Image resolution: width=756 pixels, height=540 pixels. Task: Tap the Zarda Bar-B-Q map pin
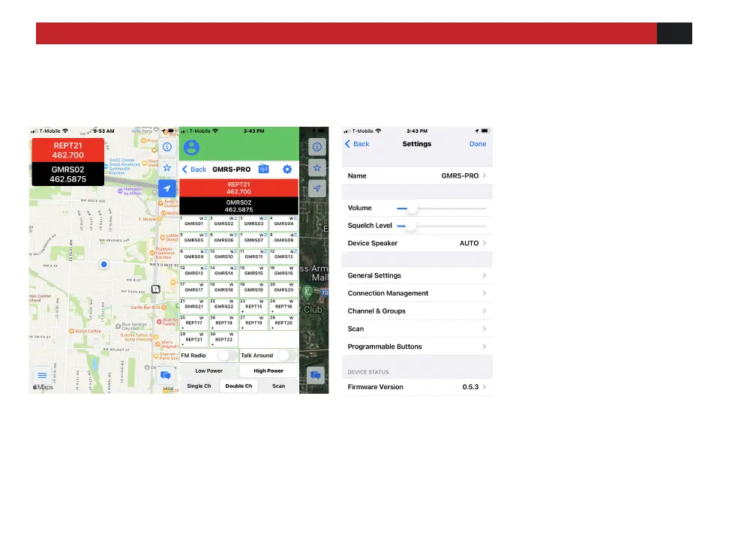(163, 307)
